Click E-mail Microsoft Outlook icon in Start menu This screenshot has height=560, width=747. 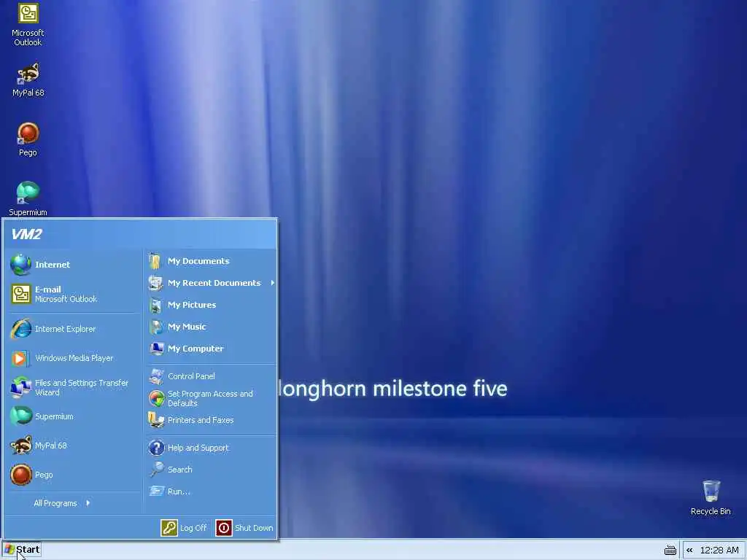pyautogui.click(x=21, y=294)
